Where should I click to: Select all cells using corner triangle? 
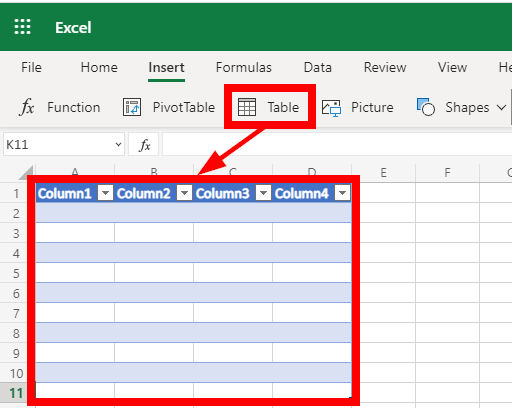[x=27, y=172]
